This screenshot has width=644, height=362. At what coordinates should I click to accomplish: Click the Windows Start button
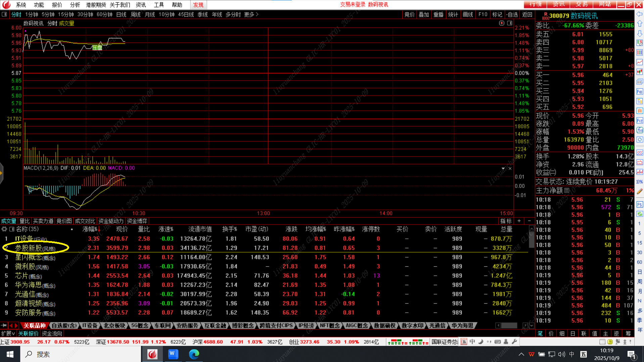coord(10,354)
